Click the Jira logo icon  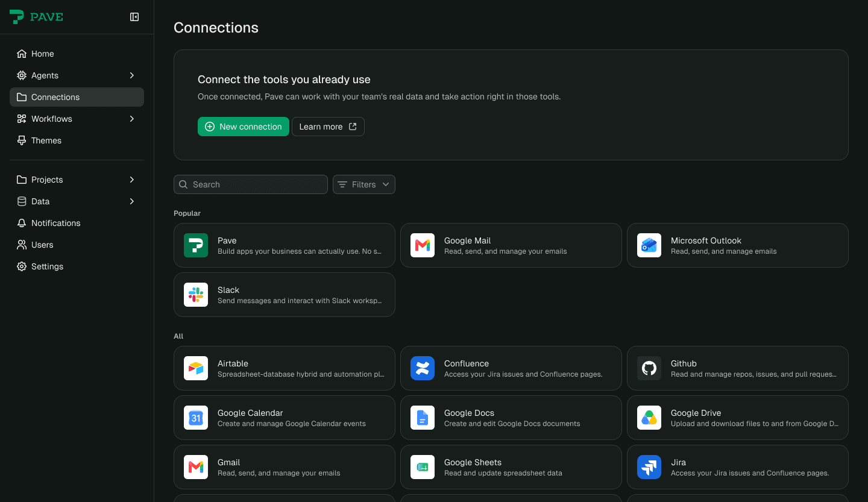[x=649, y=467]
